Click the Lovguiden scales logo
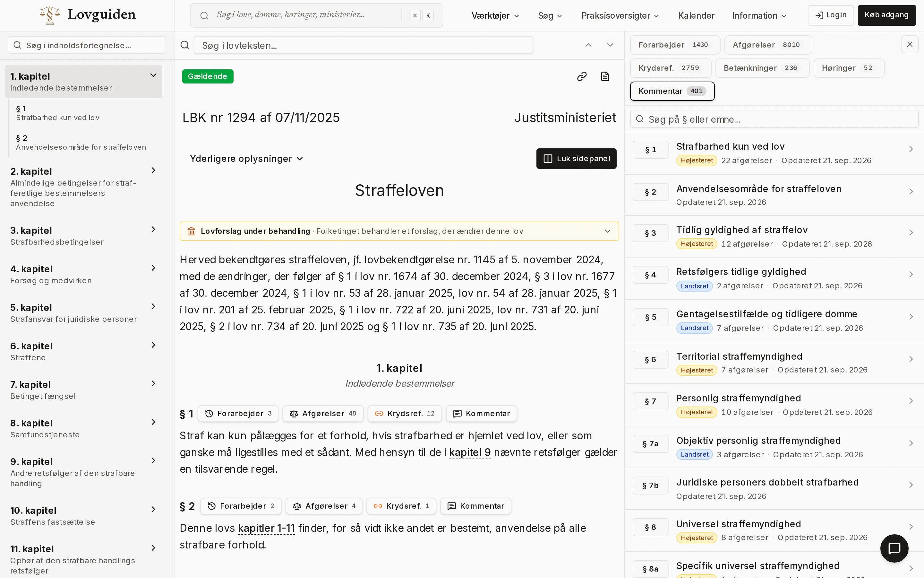The width and height of the screenshot is (924, 578). click(x=50, y=15)
